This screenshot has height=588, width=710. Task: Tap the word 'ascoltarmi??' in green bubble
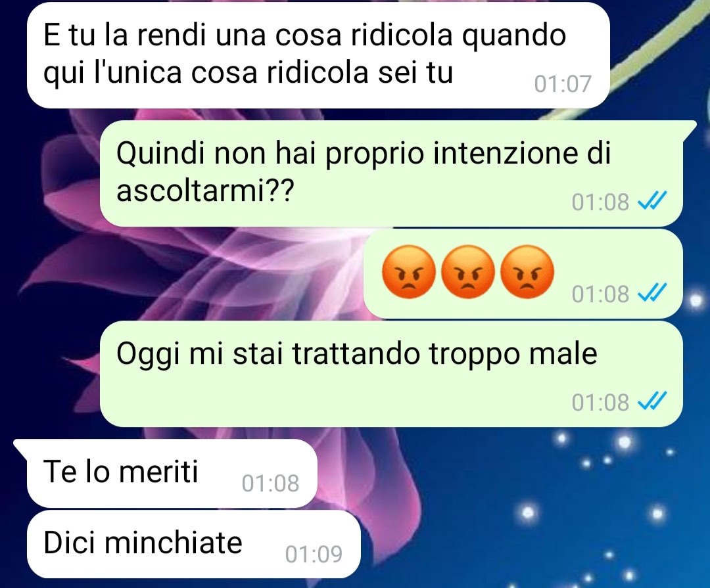click(x=205, y=190)
